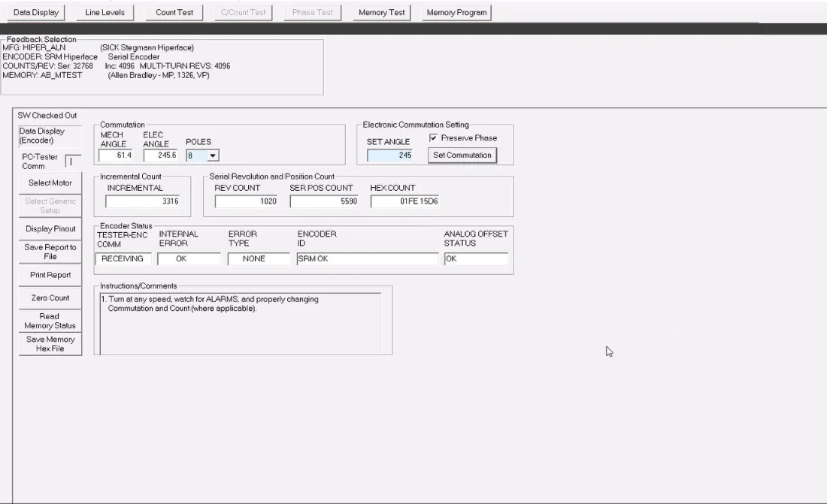The height and width of the screenshot is (504, 827).
Task: Click the SET ANGLE input field
Action: [x=390, y=155]
